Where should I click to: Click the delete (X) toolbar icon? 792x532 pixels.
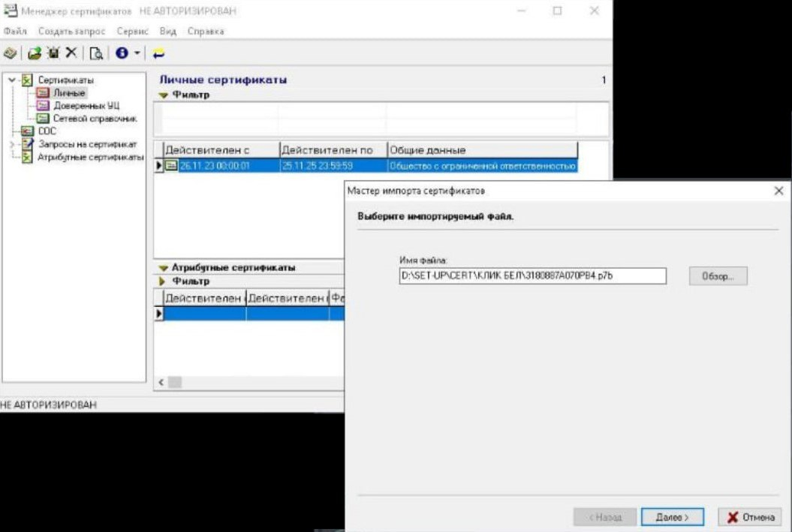pos(71,53)
